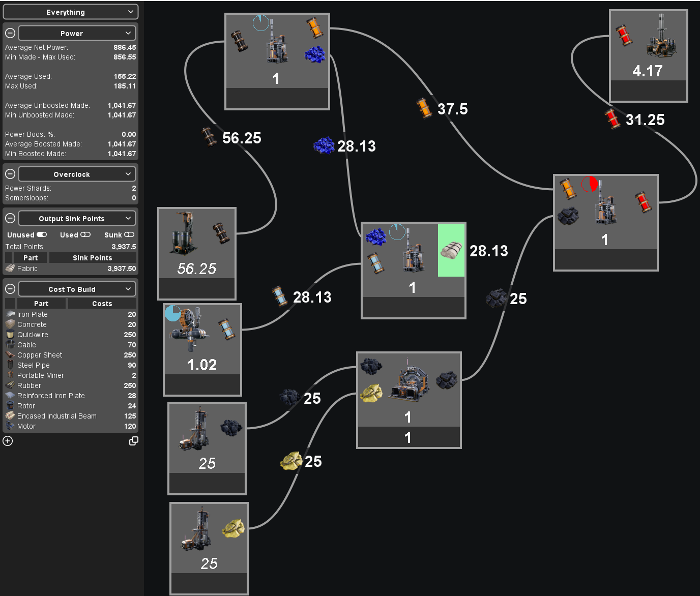The height and width of the screenshot is (596, 700).
Task: Click the sulfur ore icon in the lower miner node
Action: [234, 528]
